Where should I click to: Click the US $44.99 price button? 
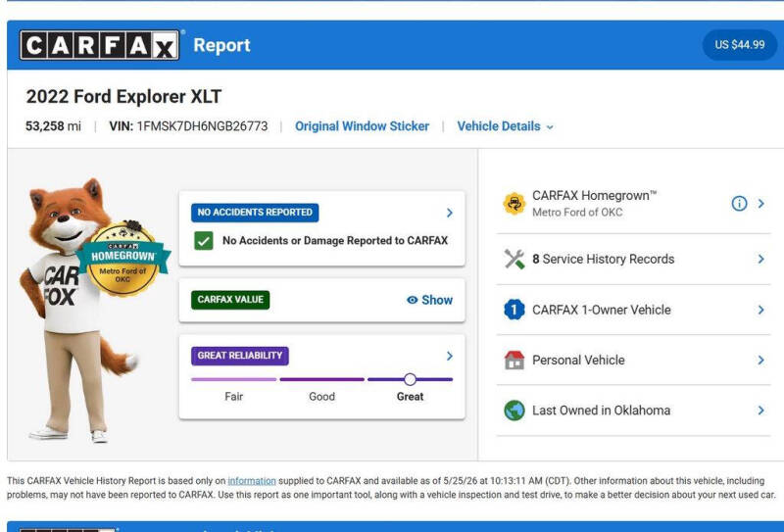[x=740, y=44]
